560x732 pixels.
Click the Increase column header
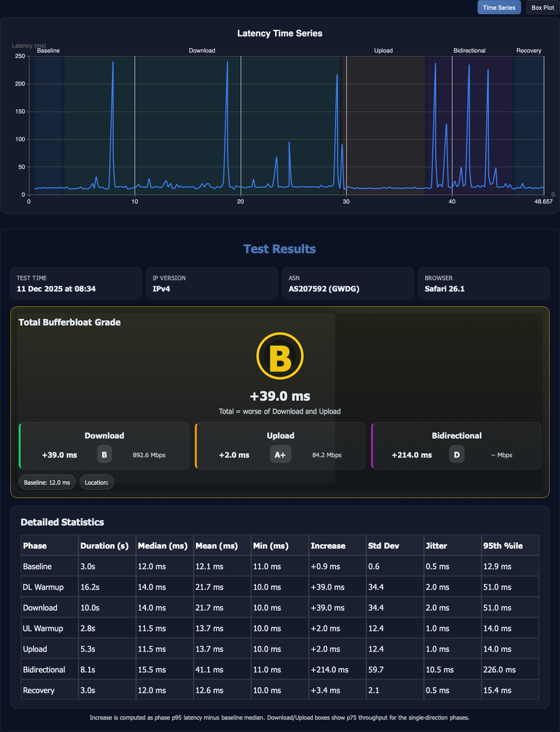(x=337, y=546)
